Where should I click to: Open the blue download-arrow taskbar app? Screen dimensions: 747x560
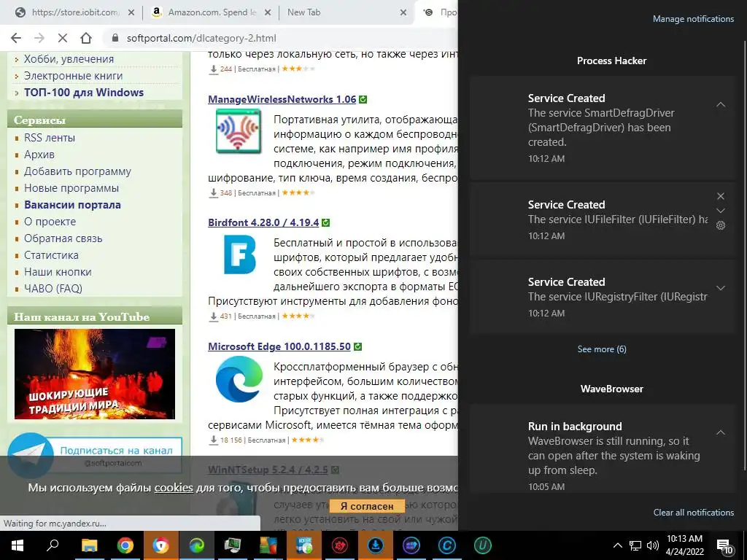(x=376, y=545)
